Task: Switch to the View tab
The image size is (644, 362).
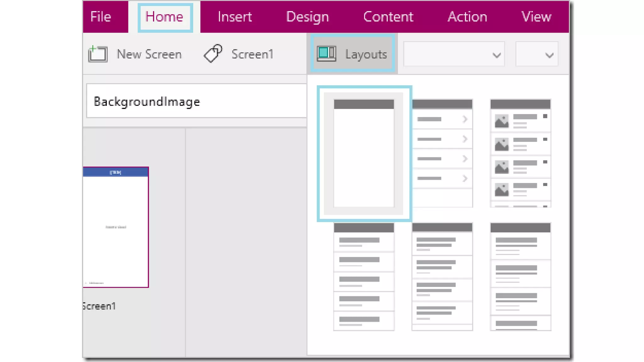Action: point(536,17)
